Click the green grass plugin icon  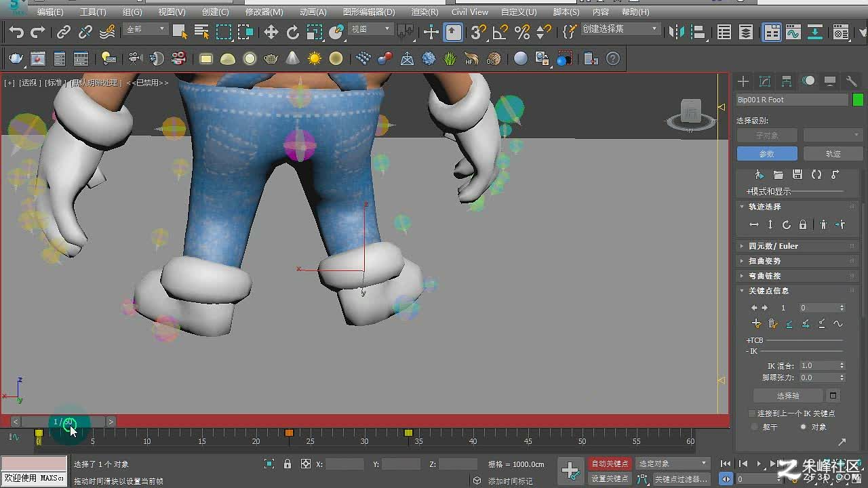click(450, 59)
